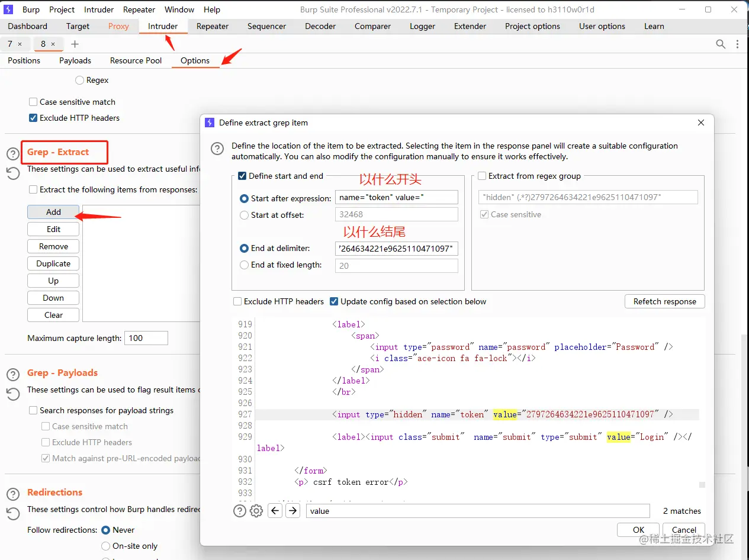Open help icon in Define extract grep item dialog

point(218,149)
